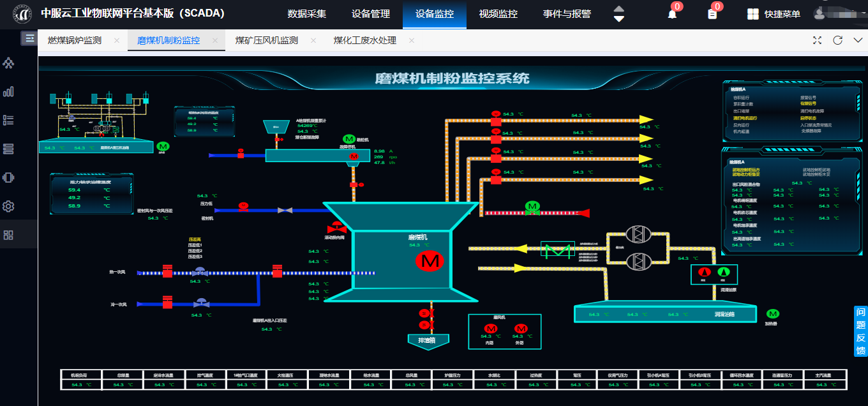Image resolution: width=868 pixels, height=406 pixels.
Task: Refresh the current tab page
Action: click(838, 40)
